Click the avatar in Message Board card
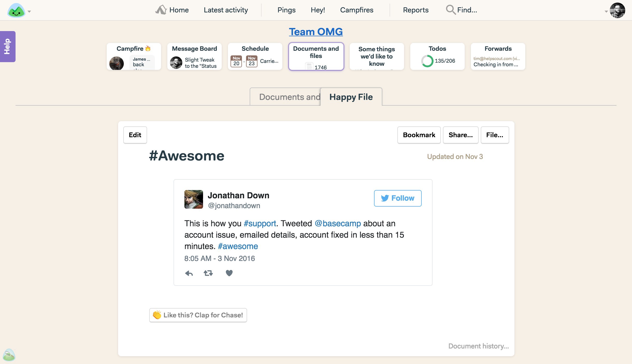The height and width of the screenshot is (364, 632). click(x=176, y=63)
